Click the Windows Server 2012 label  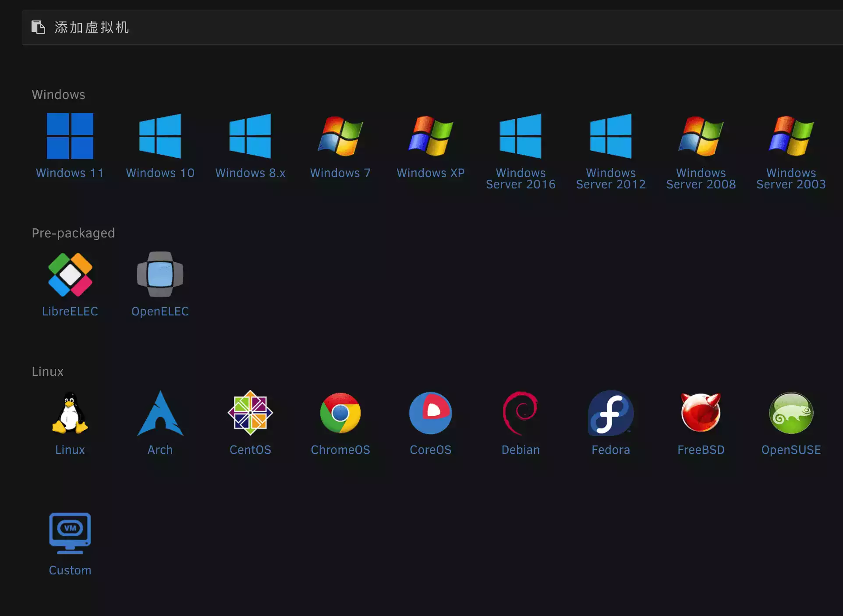(x=610, y=179)
